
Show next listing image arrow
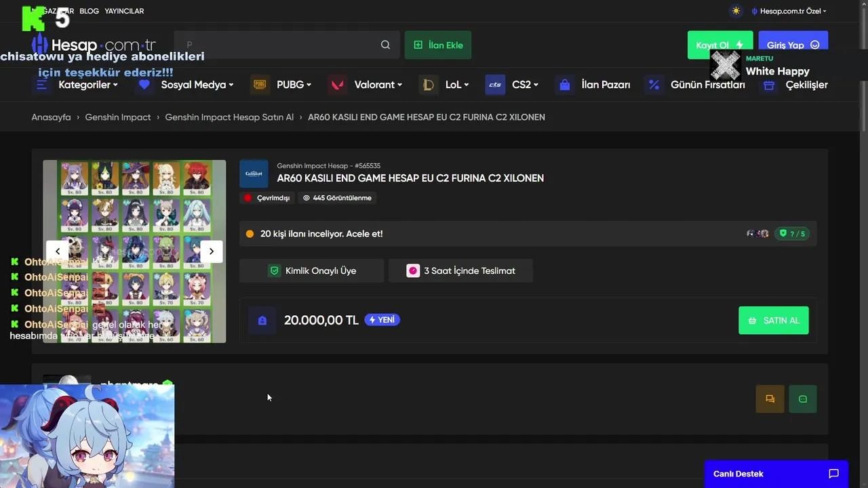(x=212, y=251)
